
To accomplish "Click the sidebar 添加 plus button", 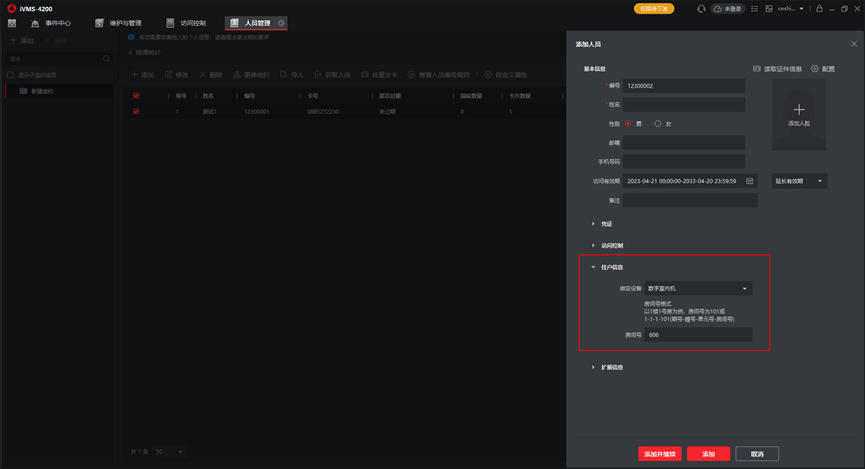I will click(x=13, y=40).
